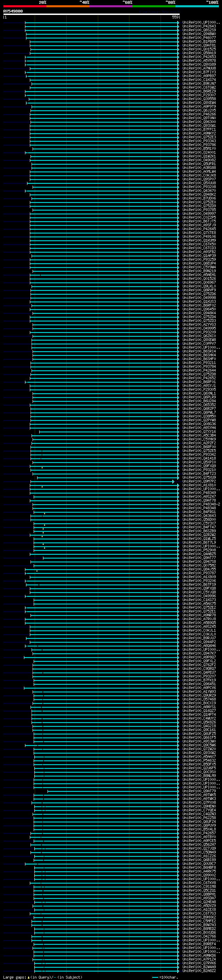
Task: Select the UniRef100_A1X810 hit label
Action: [199, 485]
